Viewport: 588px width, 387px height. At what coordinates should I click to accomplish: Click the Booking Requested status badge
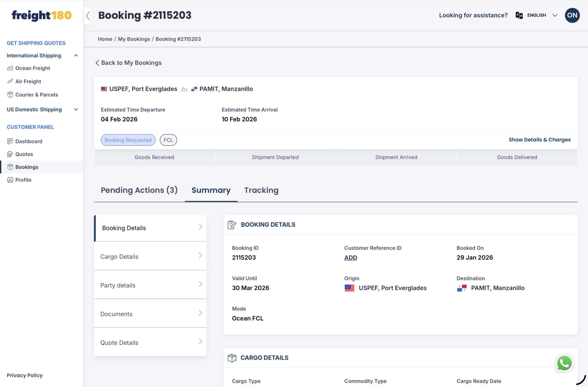tap(128, 140)
